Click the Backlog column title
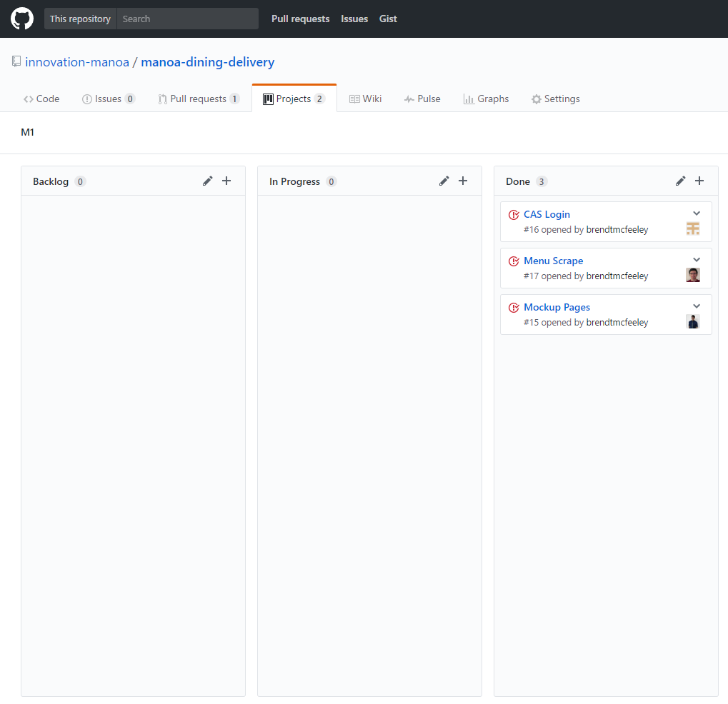The image size is (728, 704). click(x=51, y=181)
